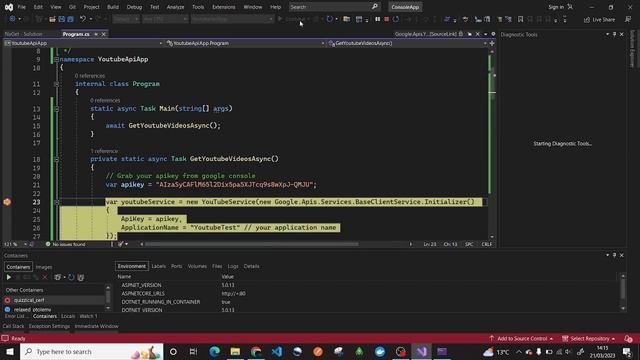Close the Program.cs tab

[x=103, y=34]
